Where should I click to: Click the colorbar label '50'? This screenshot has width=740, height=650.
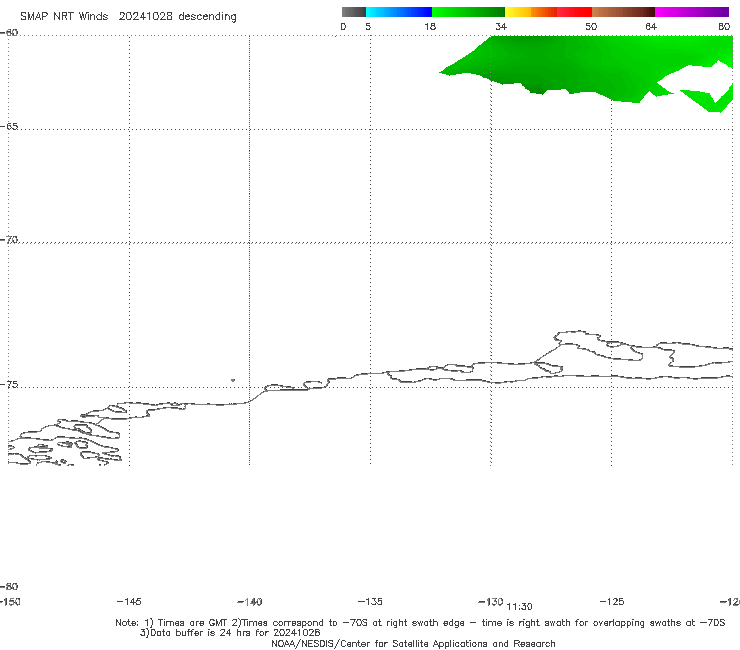pos(591,26)
